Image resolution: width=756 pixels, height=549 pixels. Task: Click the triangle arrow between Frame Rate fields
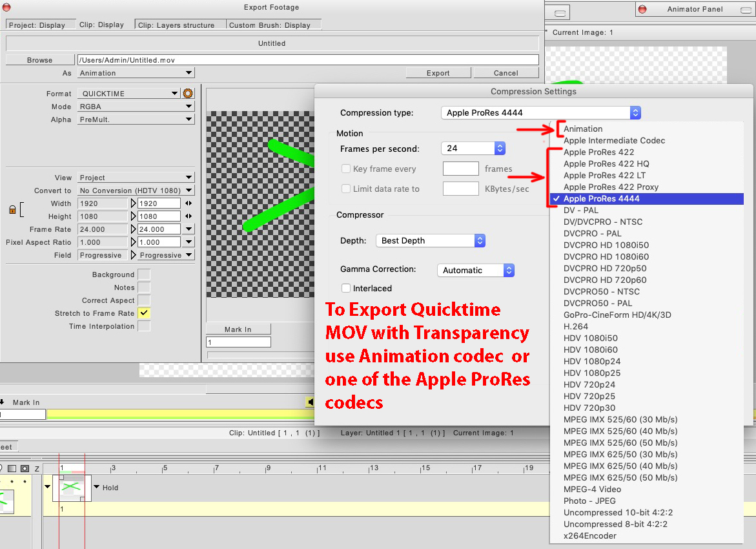click(x=134, y=229)
